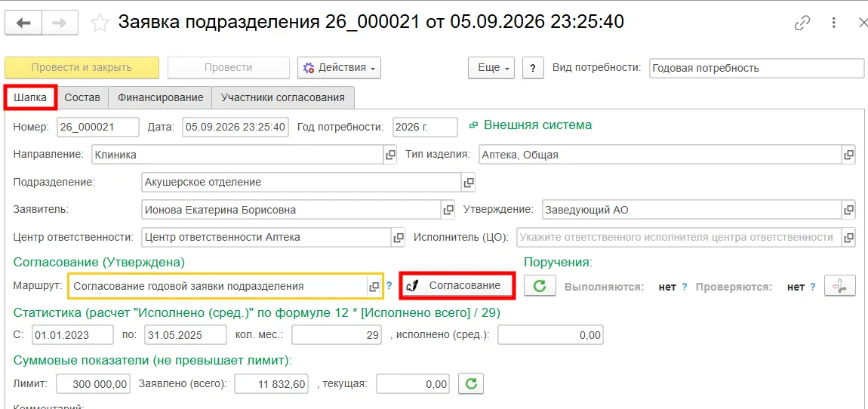
Task: Focus the Лимит field 300 000,00
Action: point(93,383)
